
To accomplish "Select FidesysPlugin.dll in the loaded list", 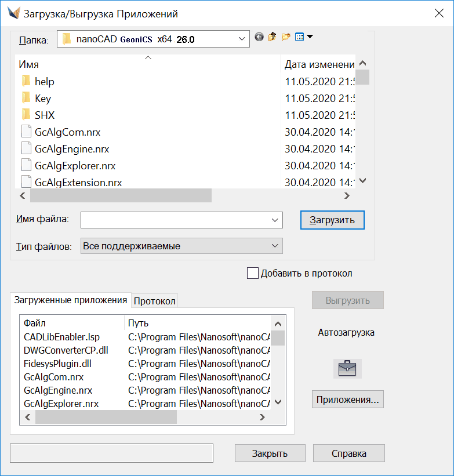I will click(x=57, y=364).
